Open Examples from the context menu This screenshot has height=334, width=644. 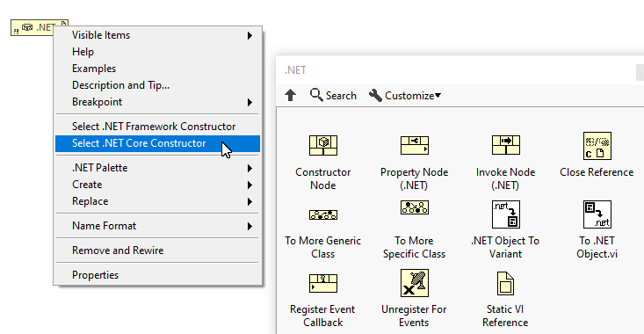[x=158, y=69]
